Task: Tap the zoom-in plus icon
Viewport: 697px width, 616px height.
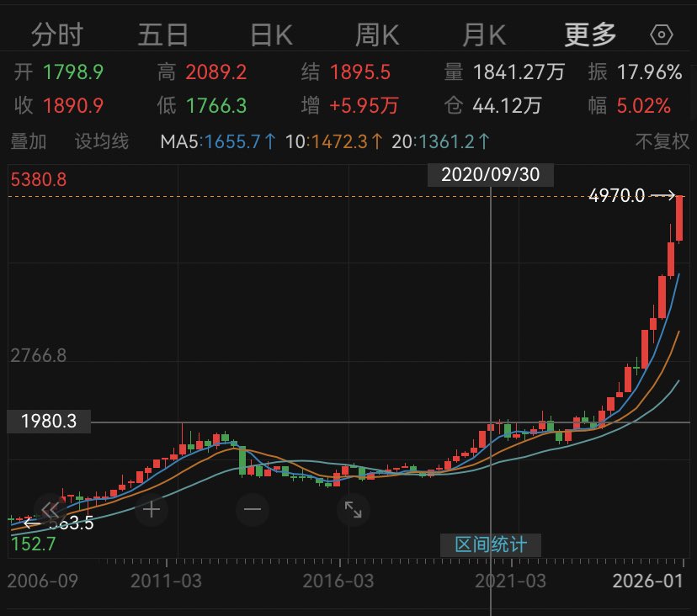Action: pos(152,509)
